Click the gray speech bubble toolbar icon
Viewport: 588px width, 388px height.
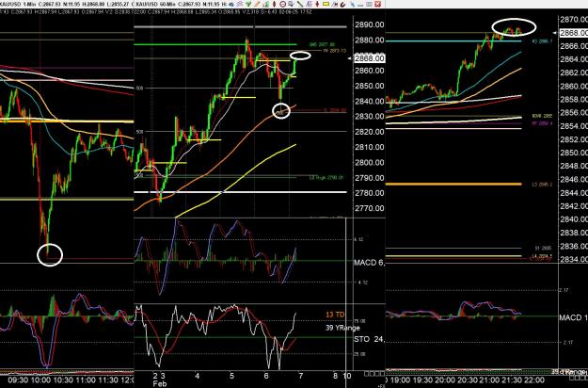(x=291, y=4)
